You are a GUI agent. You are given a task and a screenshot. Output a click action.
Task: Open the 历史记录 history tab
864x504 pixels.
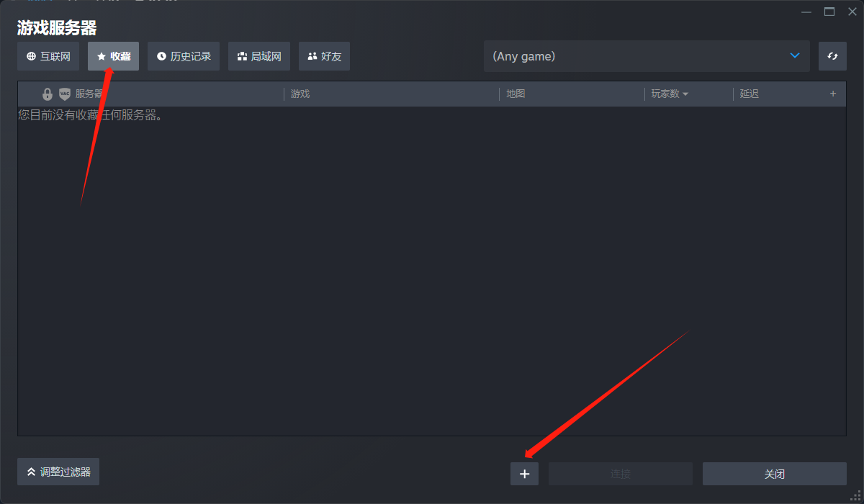click(184, 56)
